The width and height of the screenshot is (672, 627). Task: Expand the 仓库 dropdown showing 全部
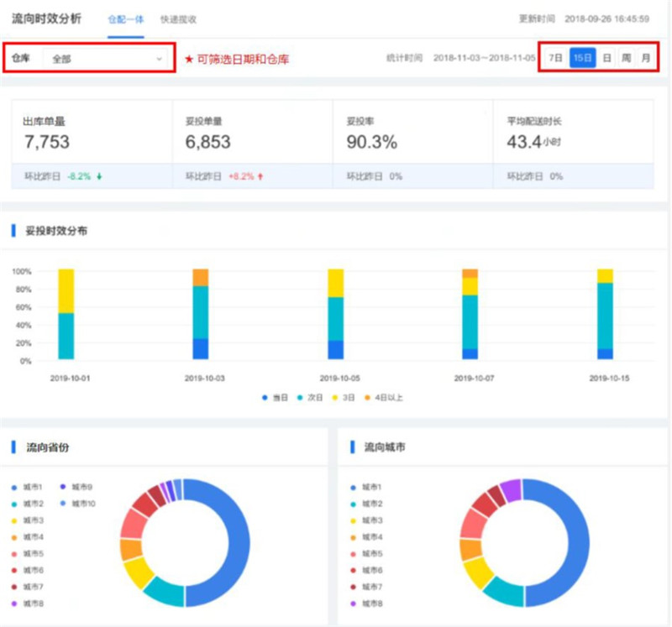coord(104,60)
